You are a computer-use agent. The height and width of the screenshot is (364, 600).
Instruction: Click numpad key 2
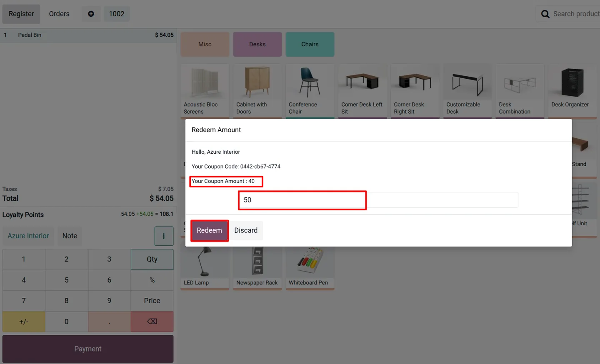point(67,259)
